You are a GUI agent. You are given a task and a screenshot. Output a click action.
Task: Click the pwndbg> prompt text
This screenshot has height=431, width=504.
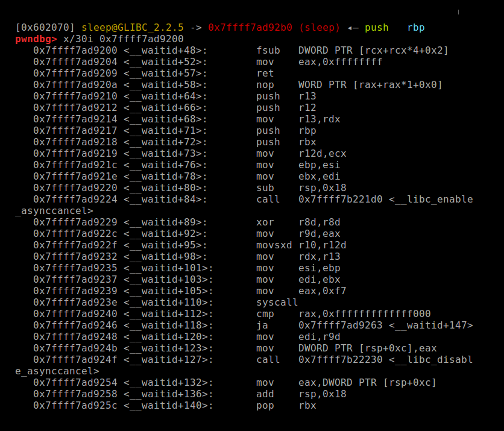click(x=36, y=39)
